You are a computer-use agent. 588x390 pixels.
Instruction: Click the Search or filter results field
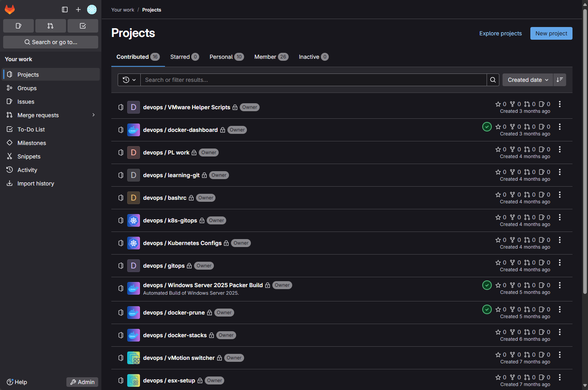tap(313, 80)
